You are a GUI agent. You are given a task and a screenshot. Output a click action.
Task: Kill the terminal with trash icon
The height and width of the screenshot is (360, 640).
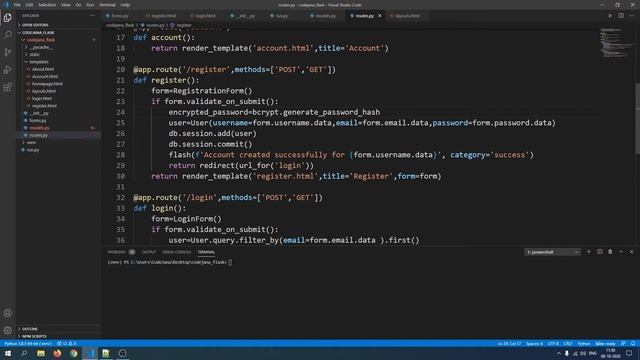coord(610,252)
